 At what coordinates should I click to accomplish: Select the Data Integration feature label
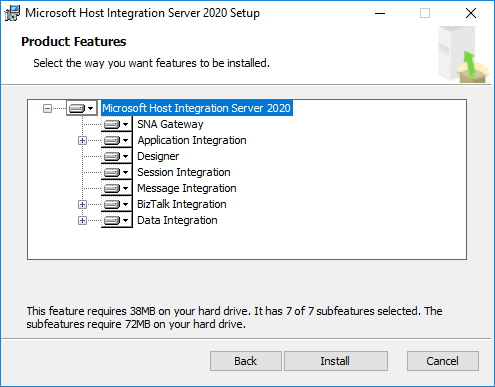coord(177,220)
